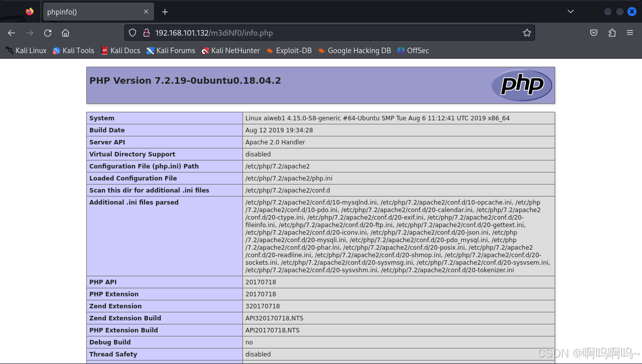Select API320170718,NTS value
Viewport: 642px width, 364px height.
(x=274, y=318)
